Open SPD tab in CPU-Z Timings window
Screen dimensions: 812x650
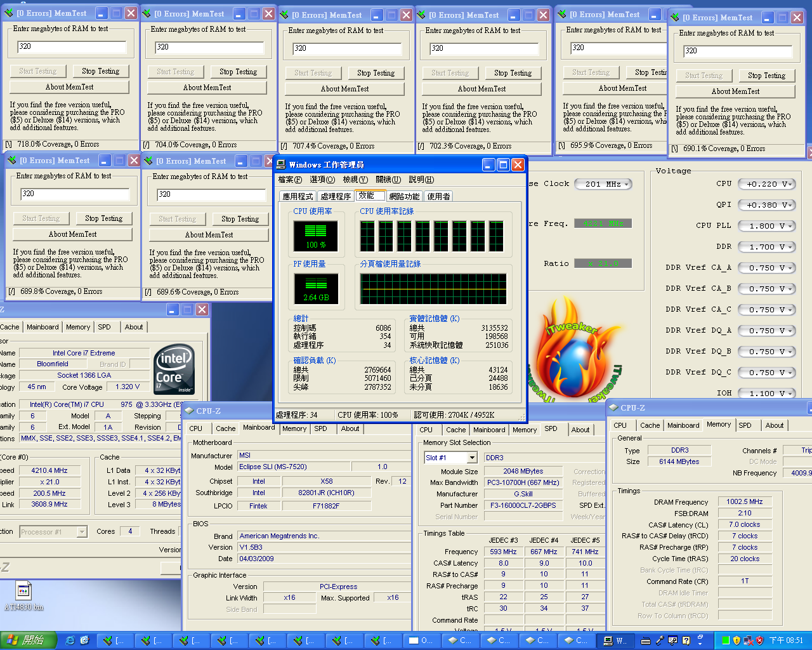coord(745,425)
